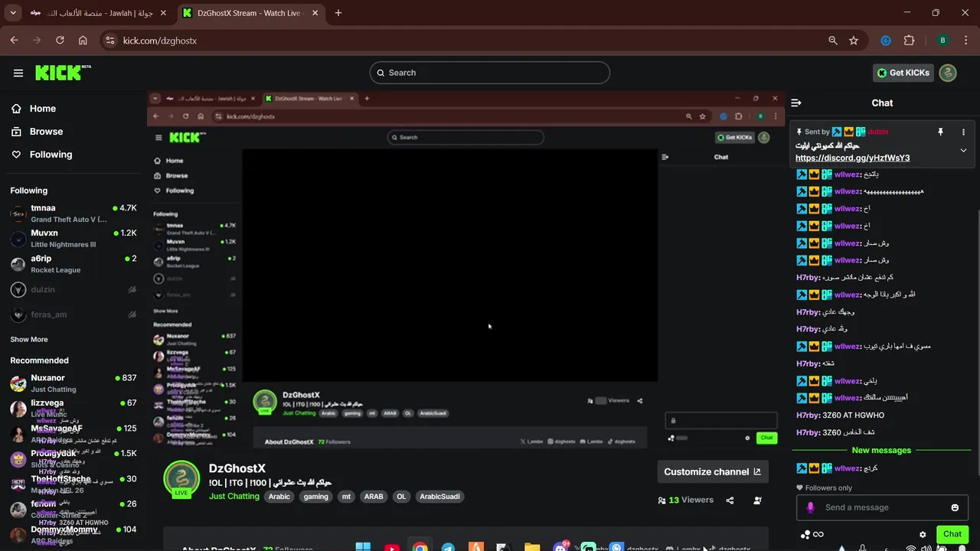Viewport: 980px width, 551px height.
Task: Open the recommended lizzvega channel
Action: coord(73,409)
